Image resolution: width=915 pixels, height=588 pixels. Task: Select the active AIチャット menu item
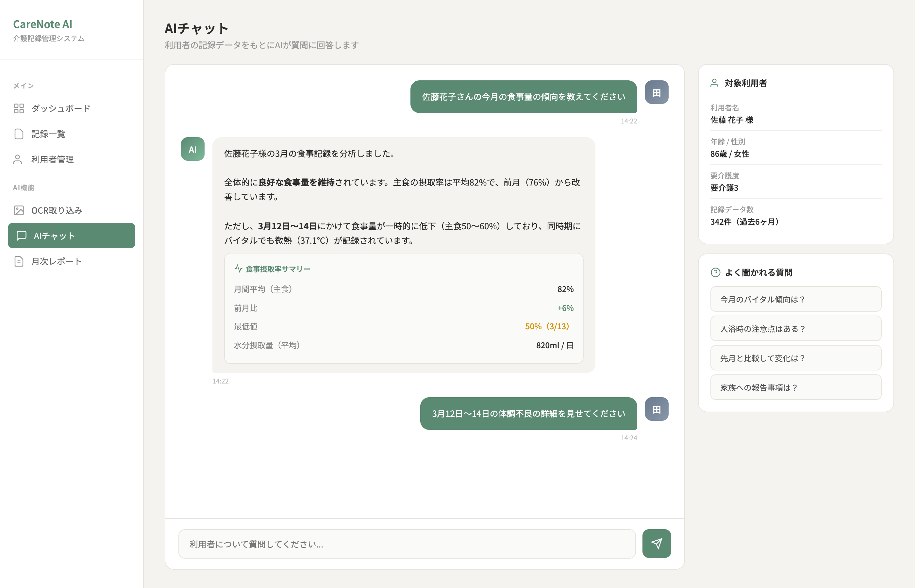(72, 236)
